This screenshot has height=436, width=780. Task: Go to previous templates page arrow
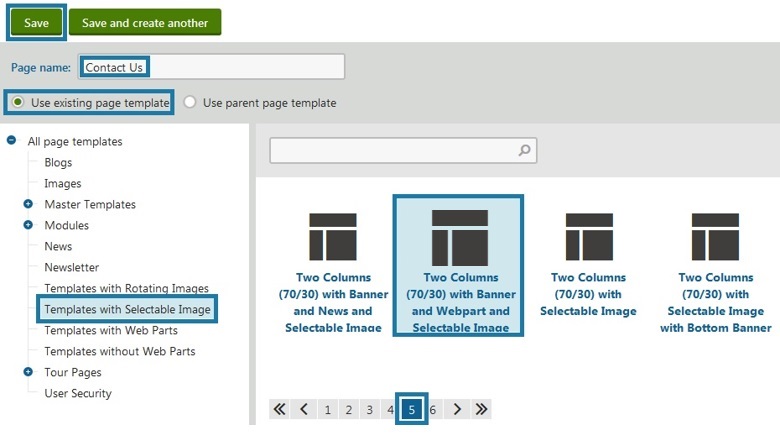pyautogui.click(x=304, y=409)
